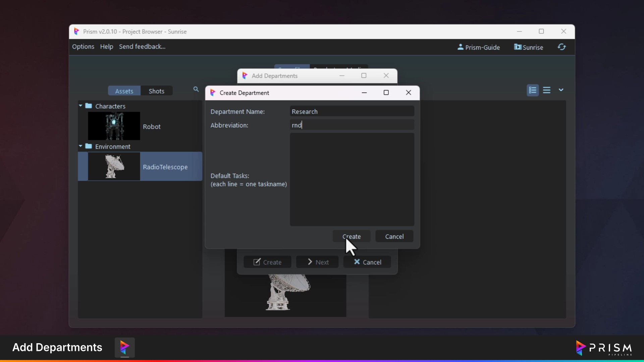Click the Characters folder icon

pos(89,106)
